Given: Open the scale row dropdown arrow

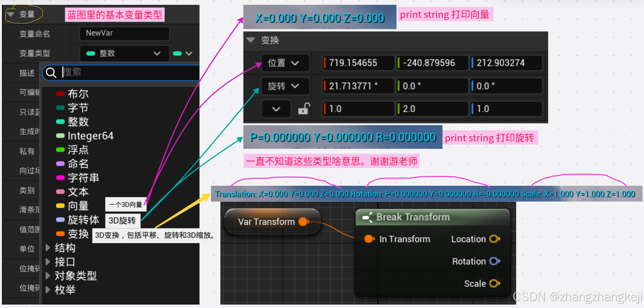Looking at the screenshot, I should point(276,109).
